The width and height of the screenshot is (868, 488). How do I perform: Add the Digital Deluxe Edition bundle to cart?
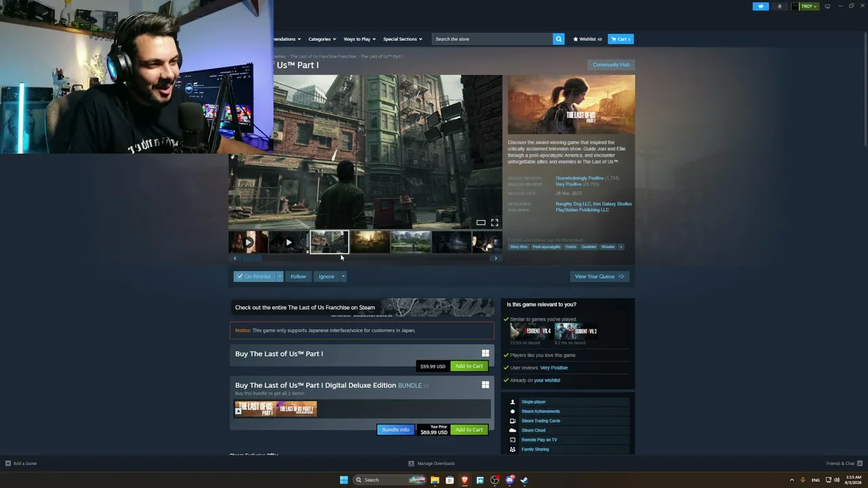[469, 430]
